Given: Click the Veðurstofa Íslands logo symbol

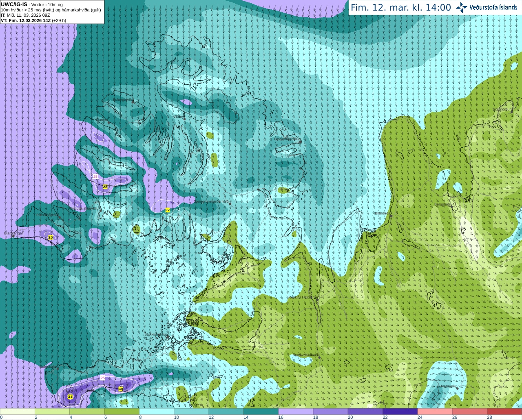Looking at the screenshot, I should 462,7.
